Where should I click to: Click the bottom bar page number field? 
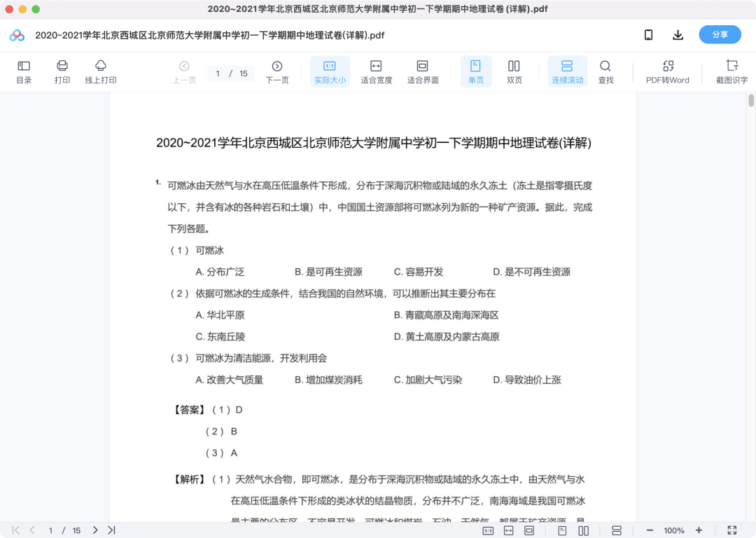click(x=50, y=530)
